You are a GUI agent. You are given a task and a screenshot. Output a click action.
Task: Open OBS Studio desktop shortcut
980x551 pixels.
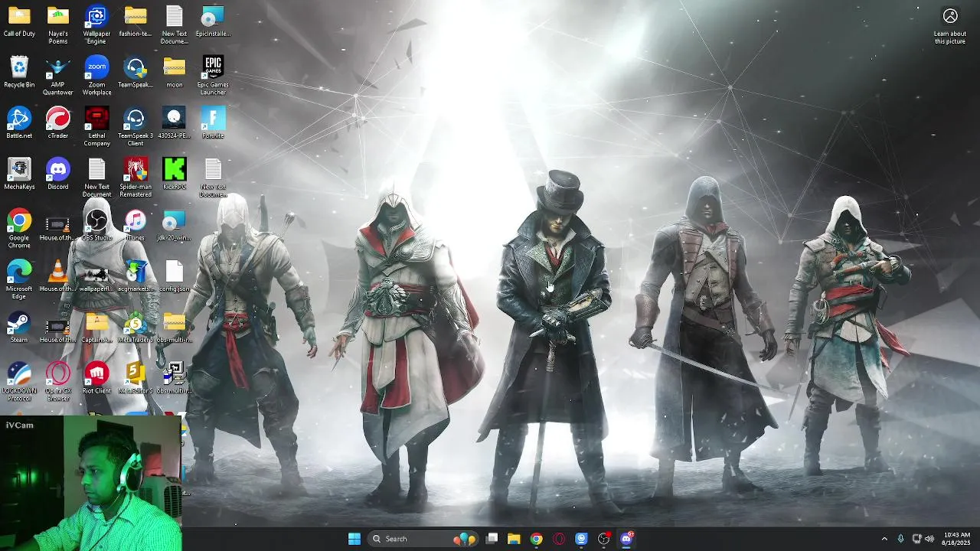coord(96,226)
